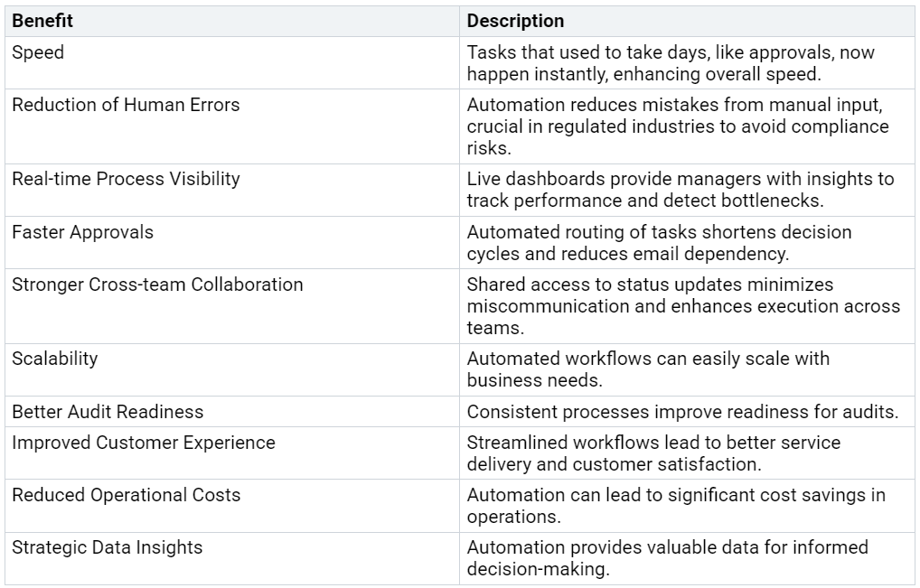Screen dimensions: 920x588
Task: Select the Speed benefit cell
Action: [38, 52]
